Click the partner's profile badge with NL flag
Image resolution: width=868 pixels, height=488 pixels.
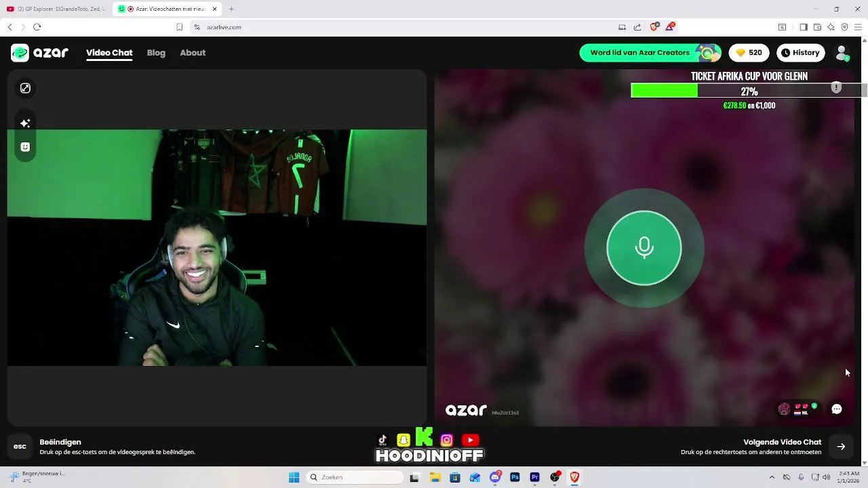799,409
